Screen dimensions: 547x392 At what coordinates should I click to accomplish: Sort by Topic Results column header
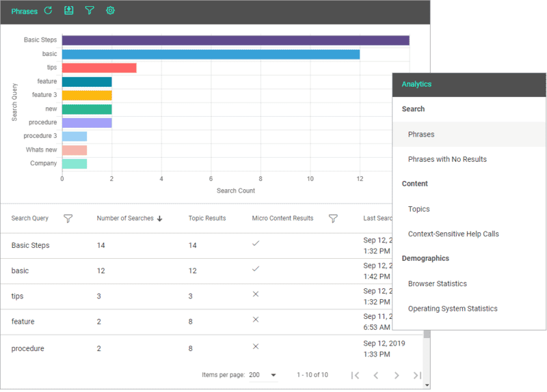pos(207,218)
